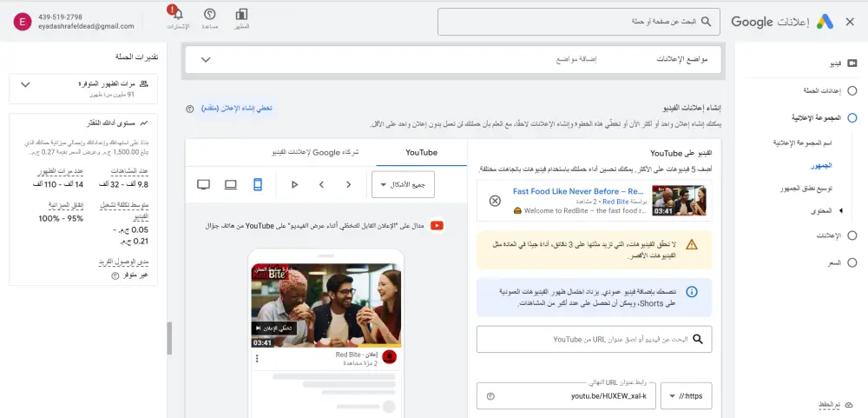Viewport: 868px width, 418px height.
Task: Switch to the YouTube preview tab
Action: pos(421,152)
